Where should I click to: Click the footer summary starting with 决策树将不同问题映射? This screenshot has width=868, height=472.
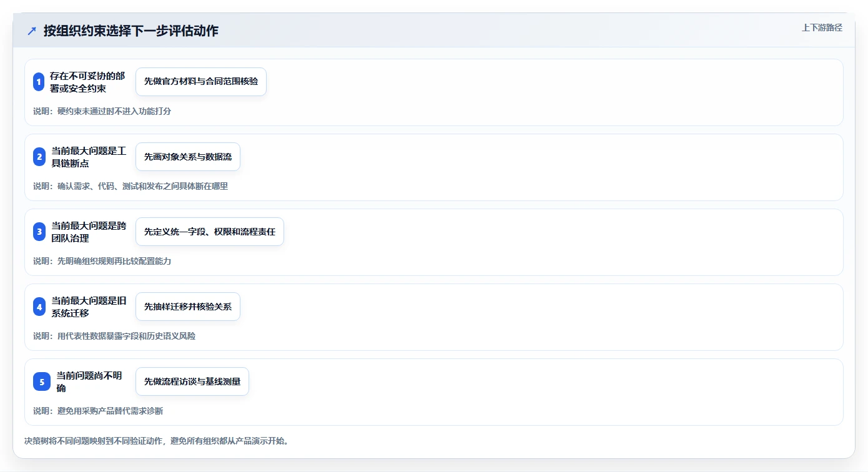[x=156, y=441]
